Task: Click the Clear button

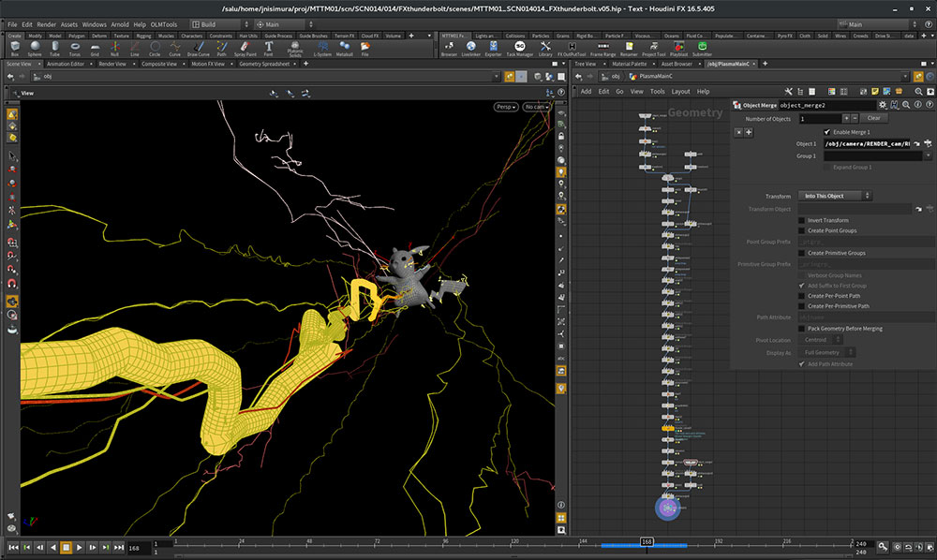Action: (873, 118)
